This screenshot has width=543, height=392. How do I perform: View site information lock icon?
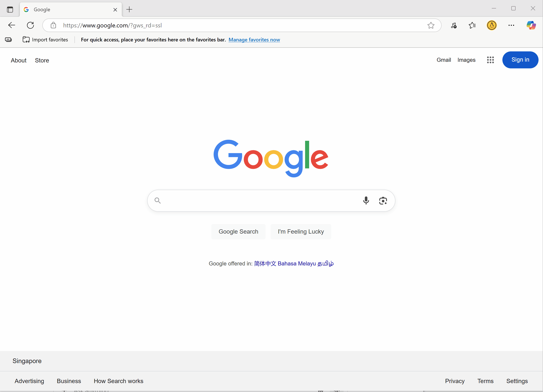point(53,25)
